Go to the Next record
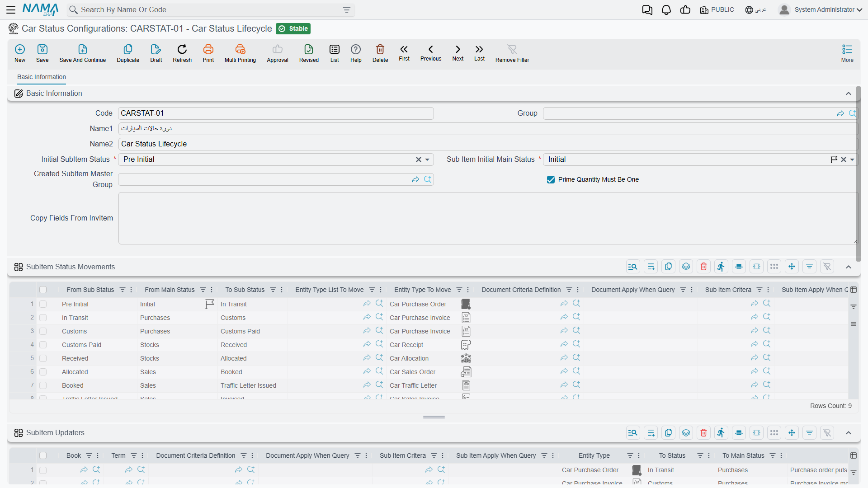The width and height of the screenshot is (868, 488). tap(458, 53)
